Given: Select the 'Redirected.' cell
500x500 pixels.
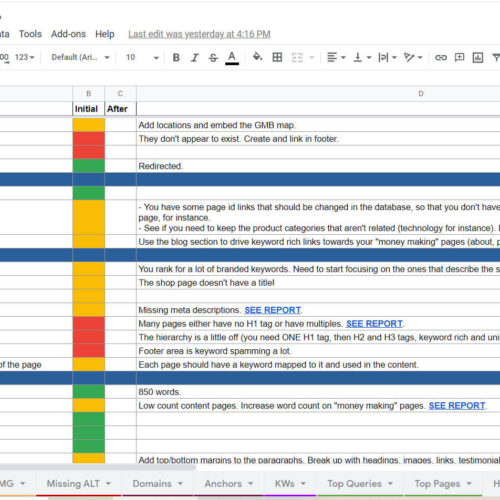Looking at the screenshot, I should pos(318,166).
